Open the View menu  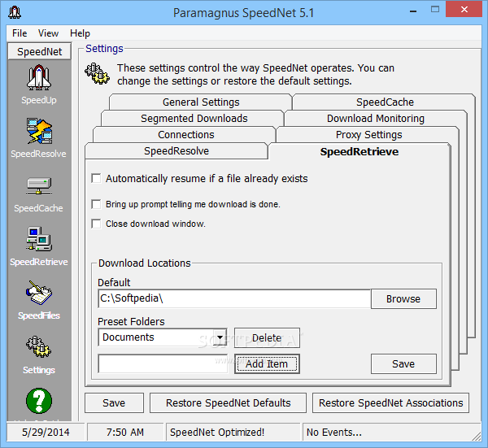tap(48, 33)
